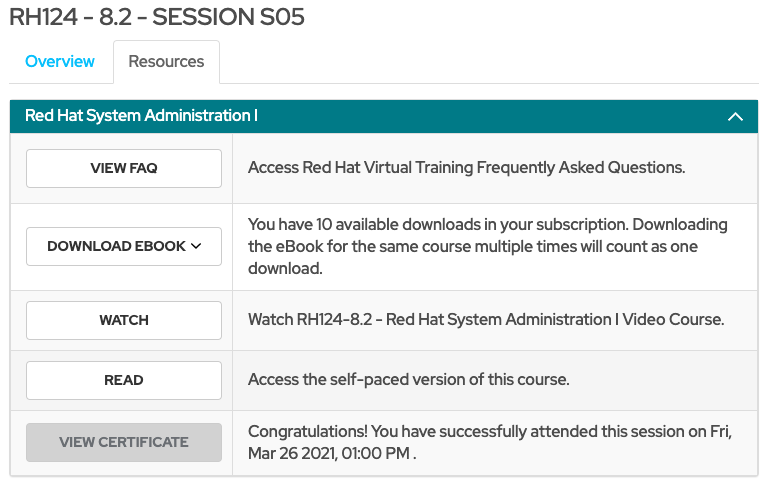Click the Red Hat System Administration I header

pyautogui.click(x=141, y=116)
